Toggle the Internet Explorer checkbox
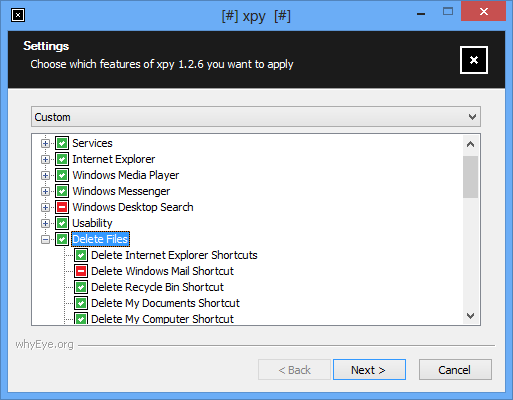513x400 pixels. 62,159
